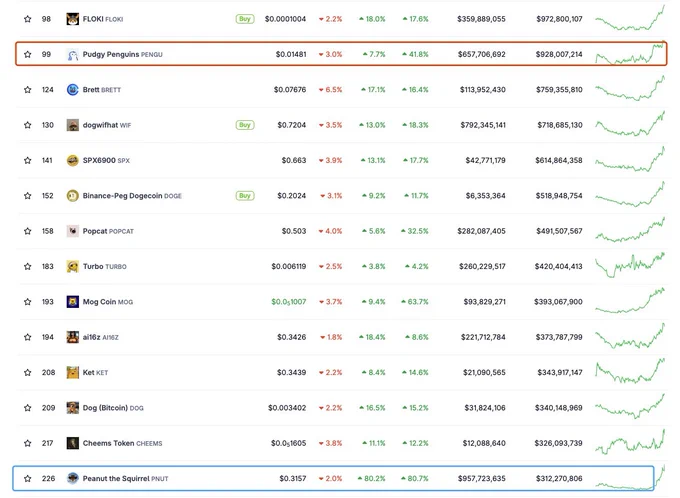Screen dimensions: 680x498
Task: Click the Mog Coin price $0.0₅1007
Action: click(x=289, y=302)
